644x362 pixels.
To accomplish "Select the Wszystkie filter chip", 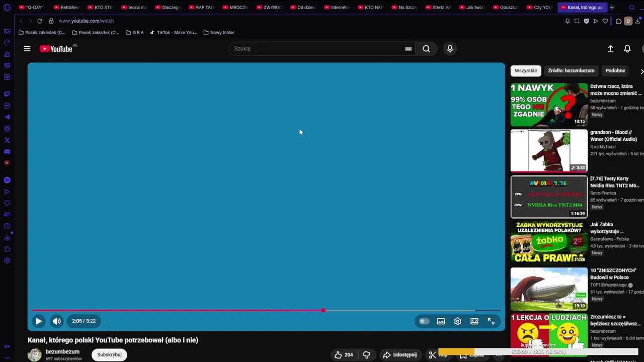I will [526, 71].
